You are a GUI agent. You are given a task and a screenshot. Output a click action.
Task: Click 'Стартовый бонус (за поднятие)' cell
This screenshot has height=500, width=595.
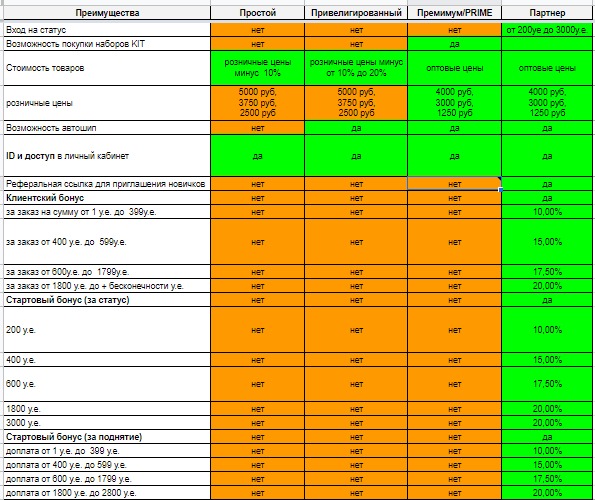click(x=107, y=437)
